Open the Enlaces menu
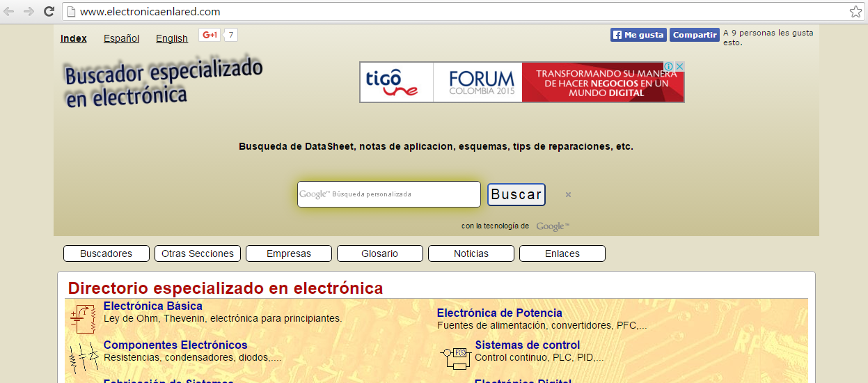Viewport: 868px width, 383px height. tap(562, 253)
